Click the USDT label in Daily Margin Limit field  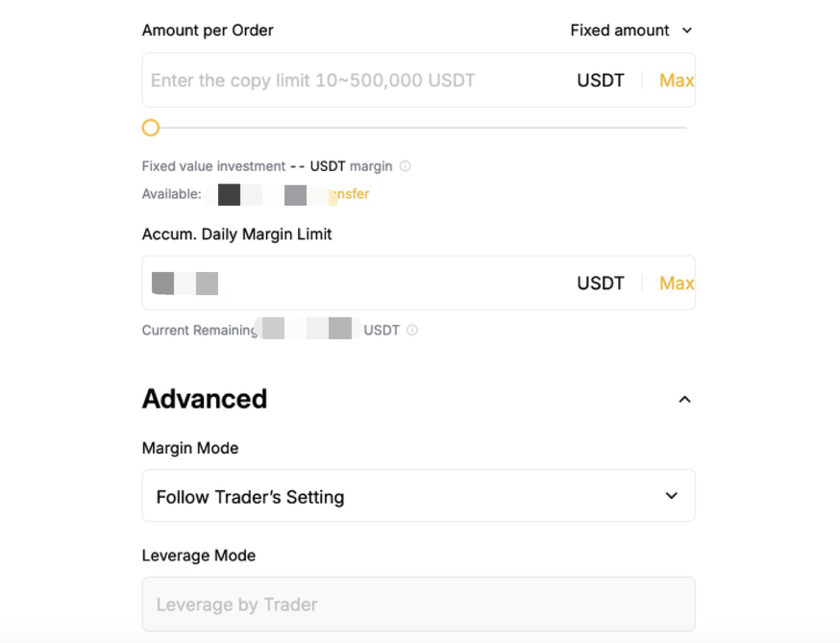pyautogui.click(x=601, y=284)
